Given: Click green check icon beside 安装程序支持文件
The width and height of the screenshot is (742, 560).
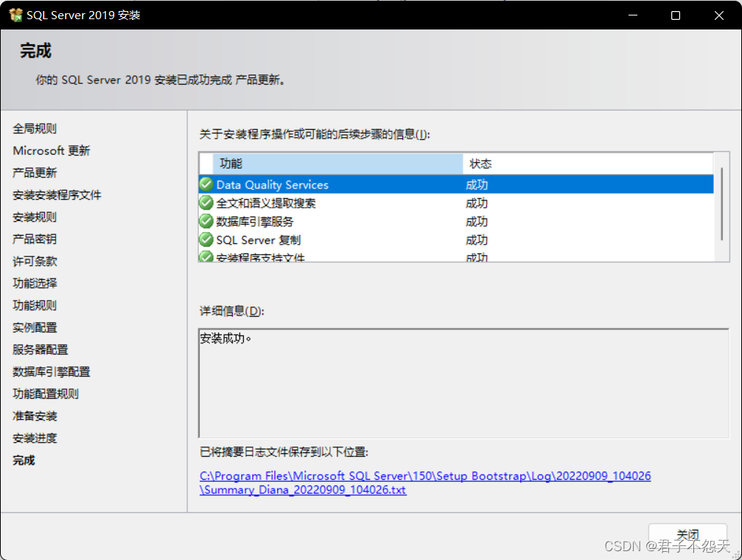Looking at the screenshot, I should [x=206, y=256].
